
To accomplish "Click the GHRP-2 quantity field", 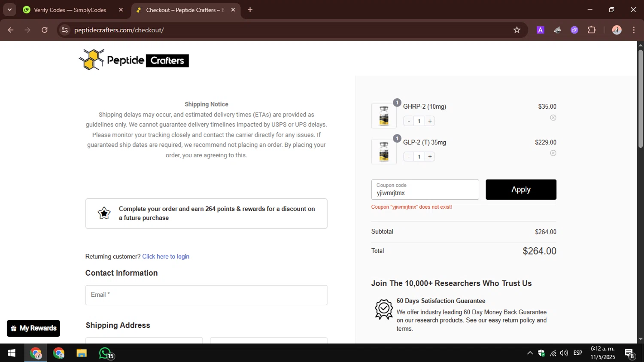I will pyautogui.click(x=419, y=121).
